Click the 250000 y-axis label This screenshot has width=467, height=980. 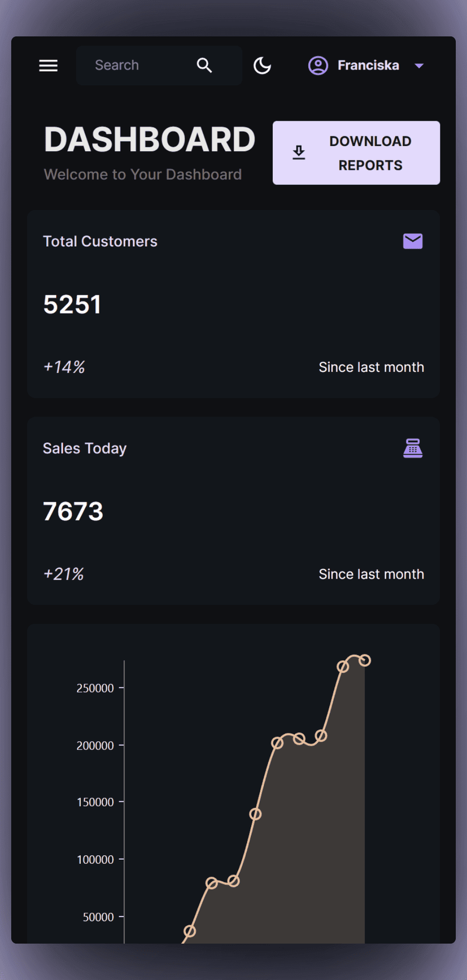[x=95, y=688]
